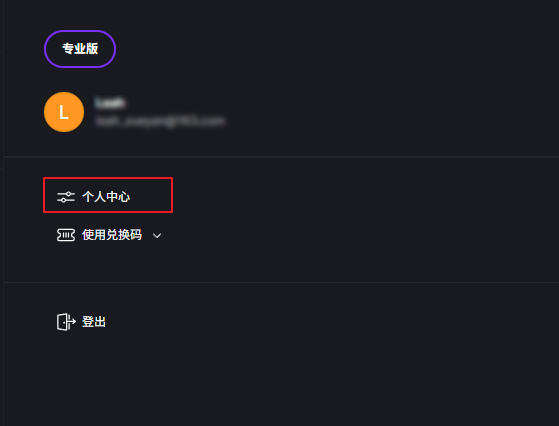Open the 个人中心 menu item
The height and width of the screenshot is (426, 559).
[x=108, y=195]
